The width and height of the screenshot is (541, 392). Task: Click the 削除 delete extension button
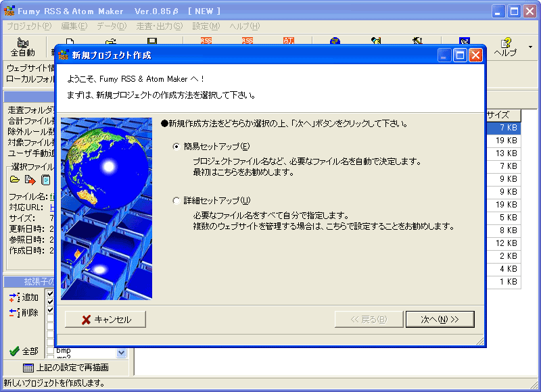click(x=24, y=313)
